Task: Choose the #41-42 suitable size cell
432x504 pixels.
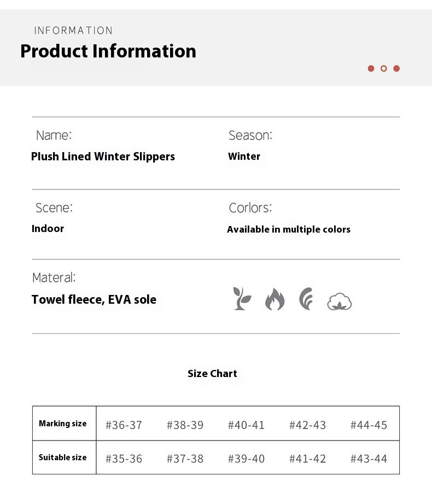Action: (x=307, y=459)
